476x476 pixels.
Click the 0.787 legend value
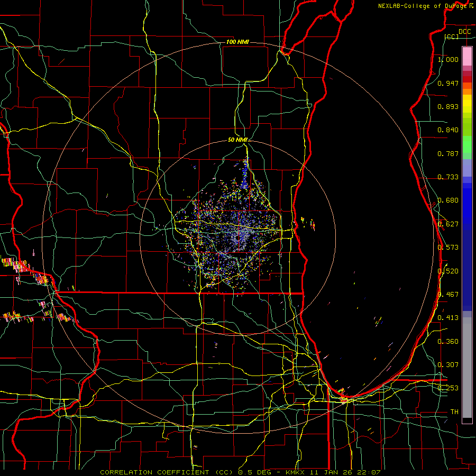(448, 153)
